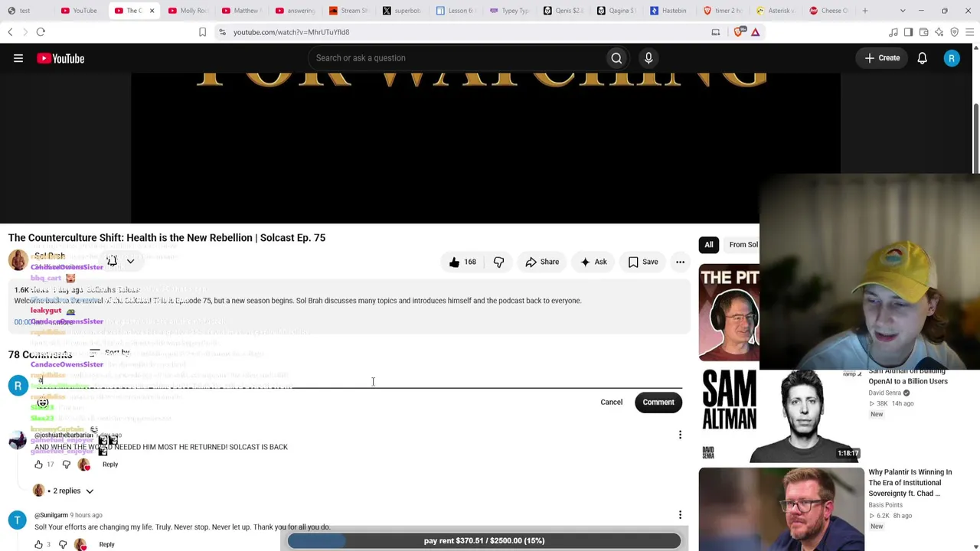Dislike Sunilgarm's comment
The width and height of the screenshot is (980, 551).
[x=63, y=544]
